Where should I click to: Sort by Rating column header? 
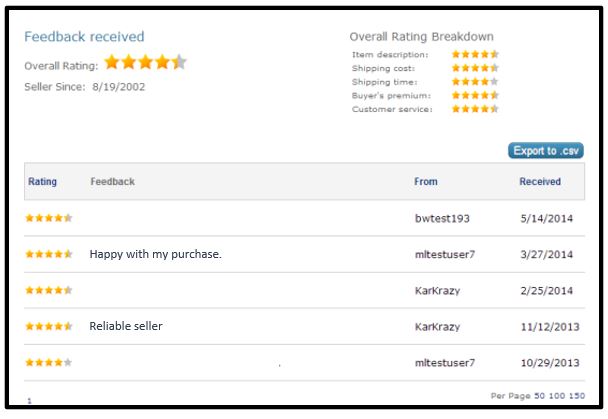43,182
